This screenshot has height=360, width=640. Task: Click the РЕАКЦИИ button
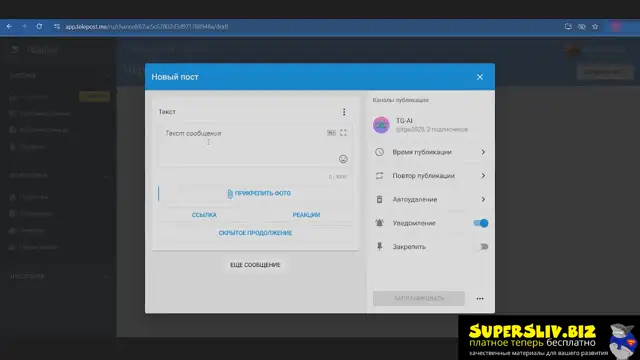tap(306, 215)
